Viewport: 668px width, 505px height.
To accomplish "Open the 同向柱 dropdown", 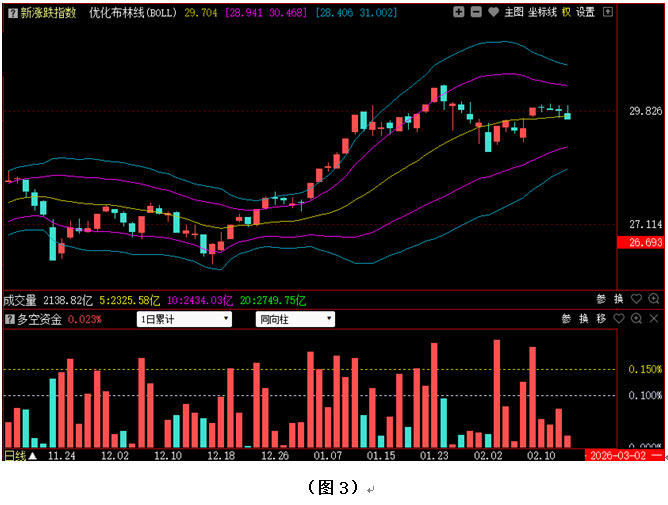I will pyautogui.click(x=294, y=320).
